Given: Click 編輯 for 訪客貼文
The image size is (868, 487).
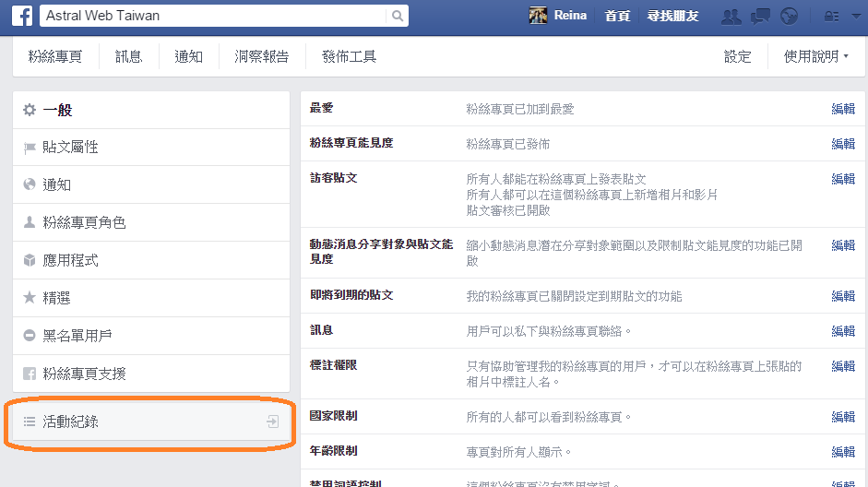Looking at the screenshot, I should click(x=843, y=179).
